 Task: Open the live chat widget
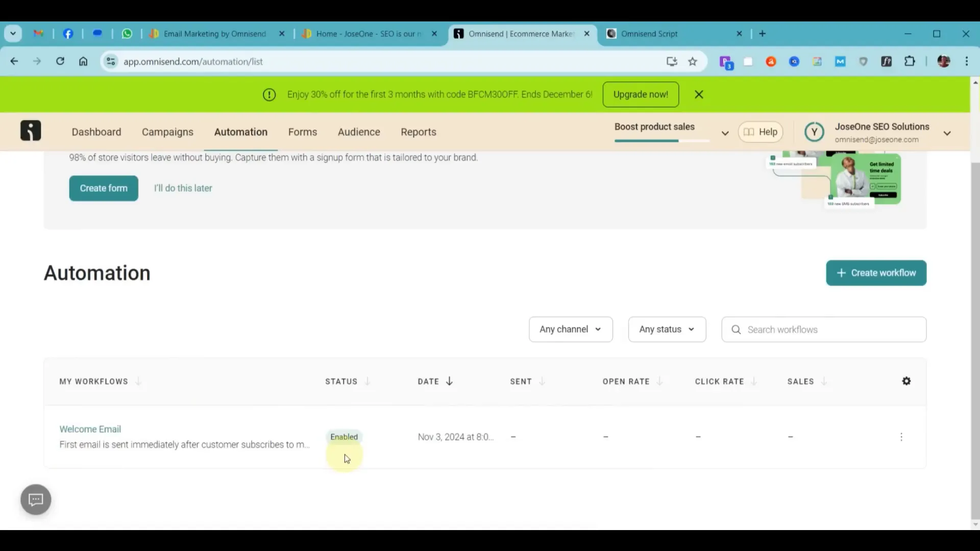coord(36,499)
